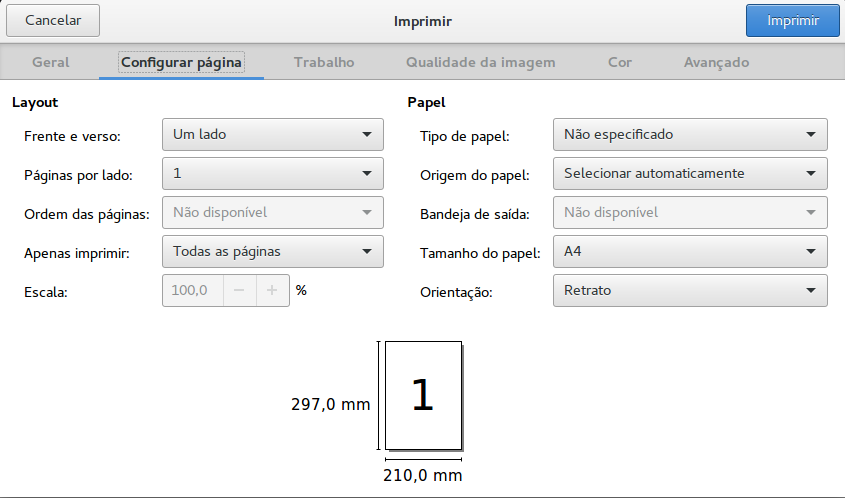Open the Trabalho tab
The image size is (845, 498).
pos(324,63)
